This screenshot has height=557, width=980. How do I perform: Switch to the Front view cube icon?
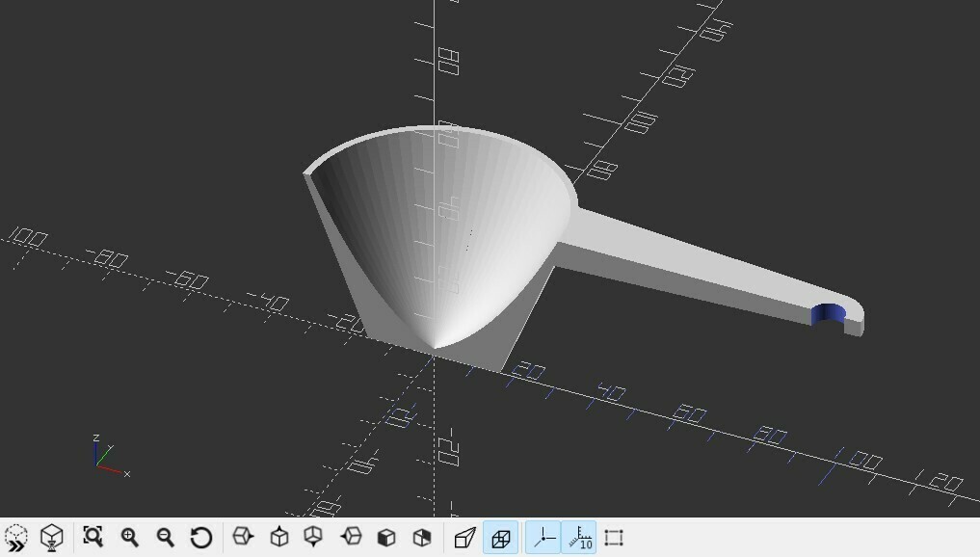[x=386, y=537]
